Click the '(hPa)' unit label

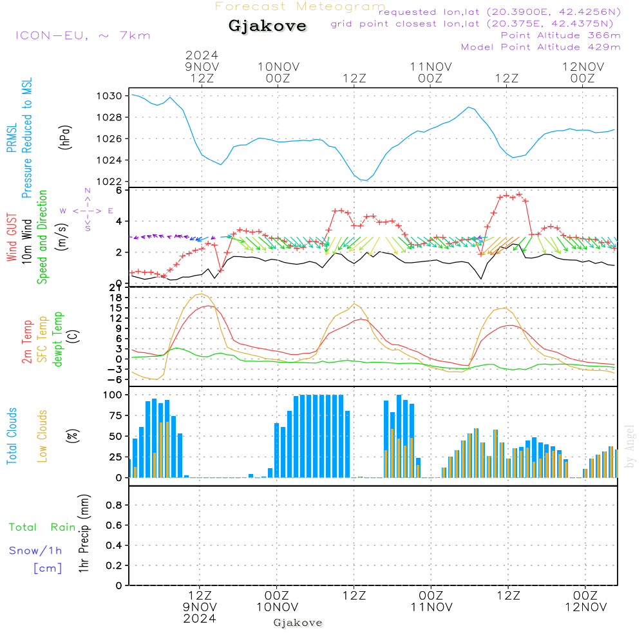point(65,137)
